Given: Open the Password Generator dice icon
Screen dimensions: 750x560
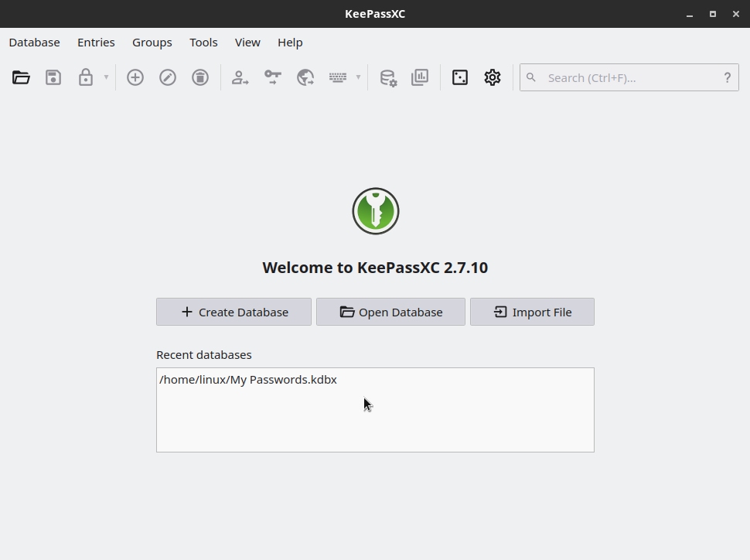Looking at the screenshot, I should (x=460, y=77).
